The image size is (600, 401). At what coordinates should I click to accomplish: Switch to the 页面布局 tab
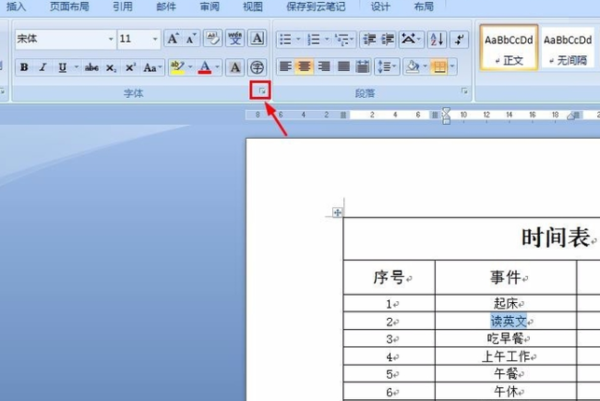pyautogui.click(x=69, y=7)
